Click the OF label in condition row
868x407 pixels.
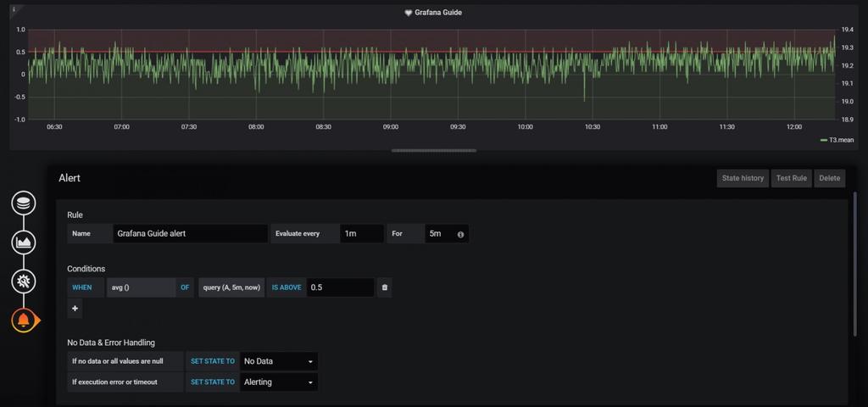185,288
